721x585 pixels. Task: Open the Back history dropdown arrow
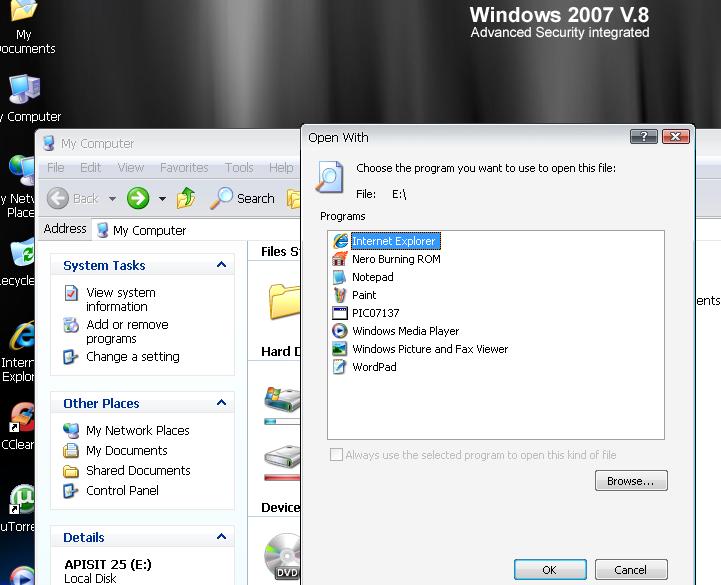point(112,199)
